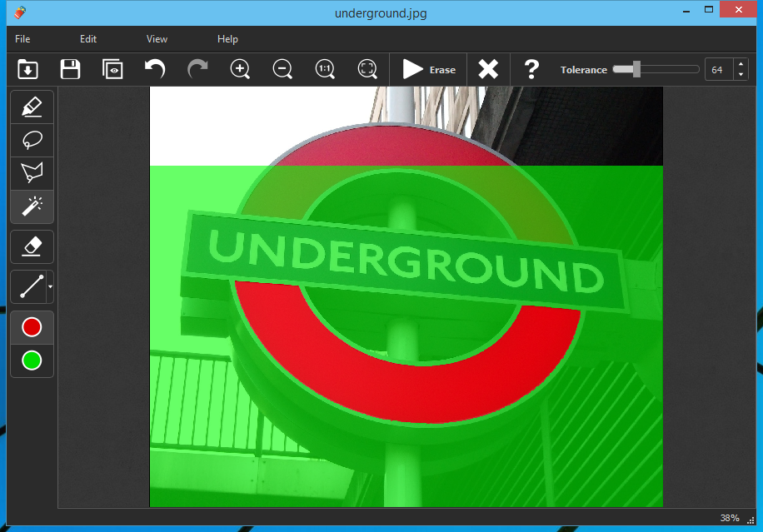Screen dimensions: 763x532
Task: Open Help via the question mark icon
Action: tap(531, 69)
